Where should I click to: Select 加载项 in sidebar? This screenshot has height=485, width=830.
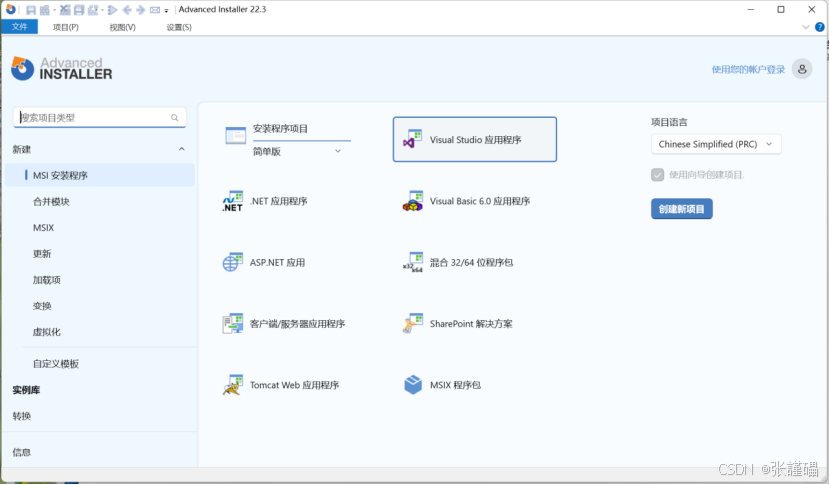tap(47, 280)
